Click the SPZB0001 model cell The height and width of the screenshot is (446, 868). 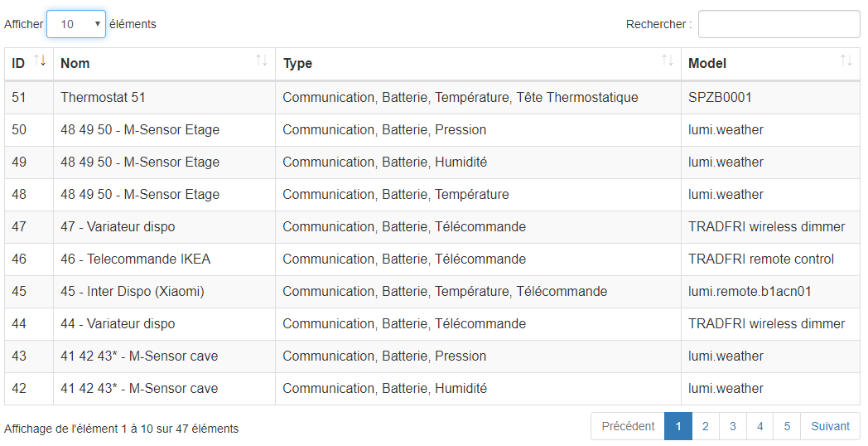pyautogui.click(x=720, y=97)
